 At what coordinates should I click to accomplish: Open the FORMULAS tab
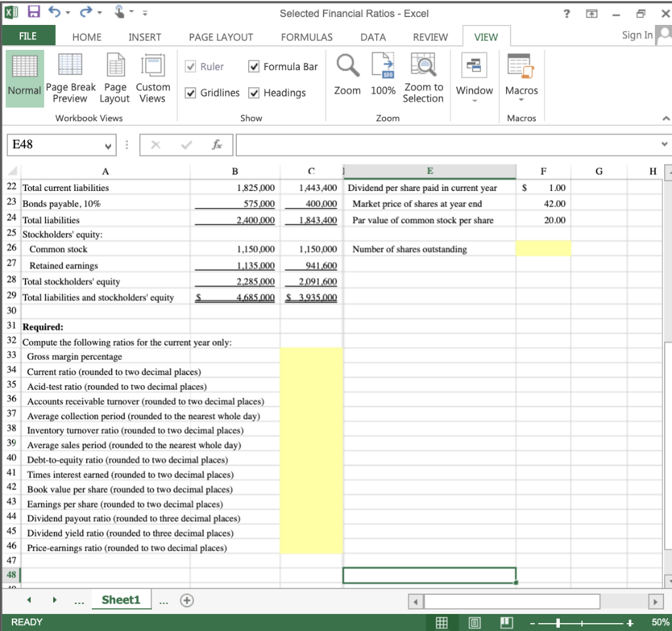(307, 37)
